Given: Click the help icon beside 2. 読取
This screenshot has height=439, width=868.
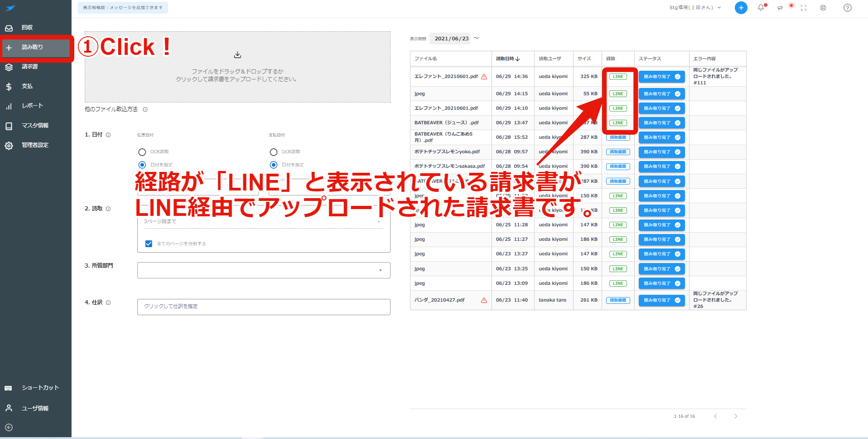Looking at the screenshot, I should (108, 209).
